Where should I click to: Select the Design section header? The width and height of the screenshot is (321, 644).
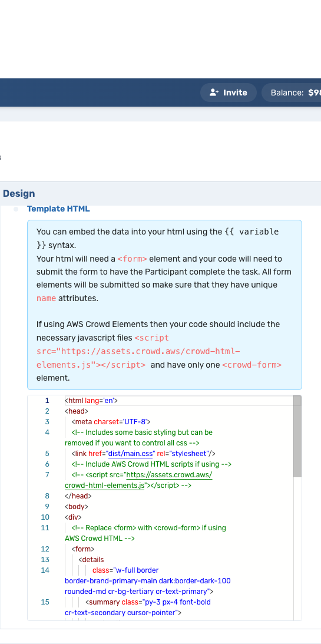tap(19, 193)
